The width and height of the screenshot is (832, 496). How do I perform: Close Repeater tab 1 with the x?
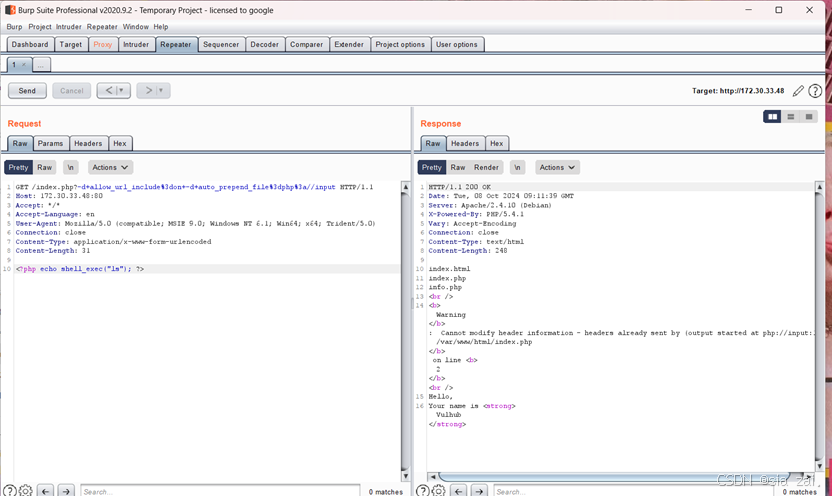pos(23,65)
